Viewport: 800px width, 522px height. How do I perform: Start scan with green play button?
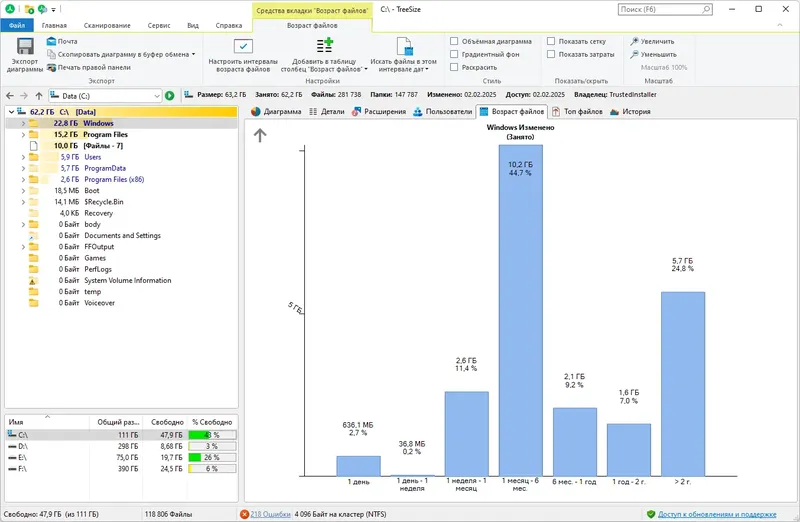click(x=170, y=95)
